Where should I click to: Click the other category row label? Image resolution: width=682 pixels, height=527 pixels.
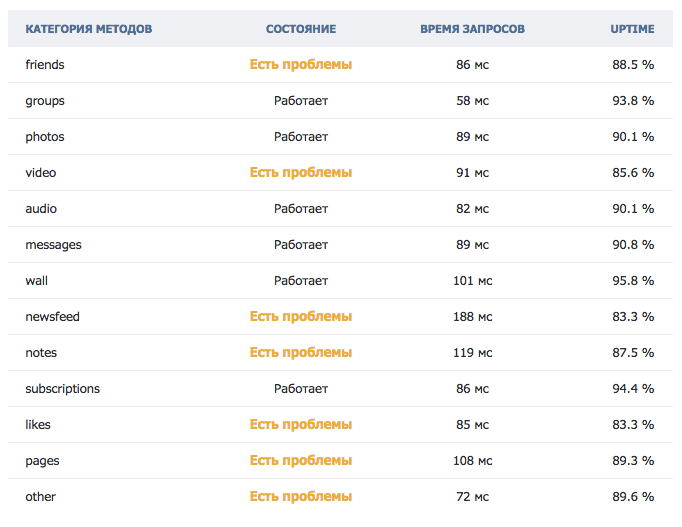[x=40, y=497]
